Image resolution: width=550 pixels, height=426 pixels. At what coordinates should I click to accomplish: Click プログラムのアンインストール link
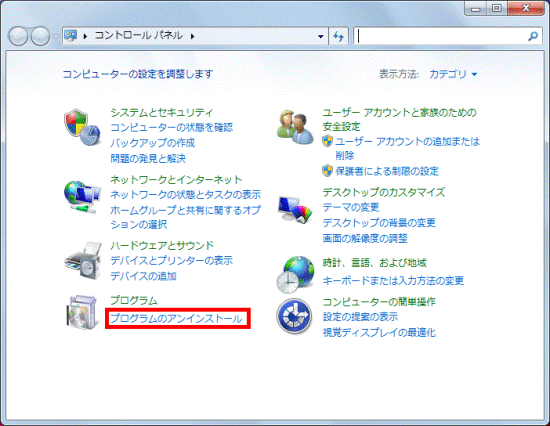pos(176,319)
